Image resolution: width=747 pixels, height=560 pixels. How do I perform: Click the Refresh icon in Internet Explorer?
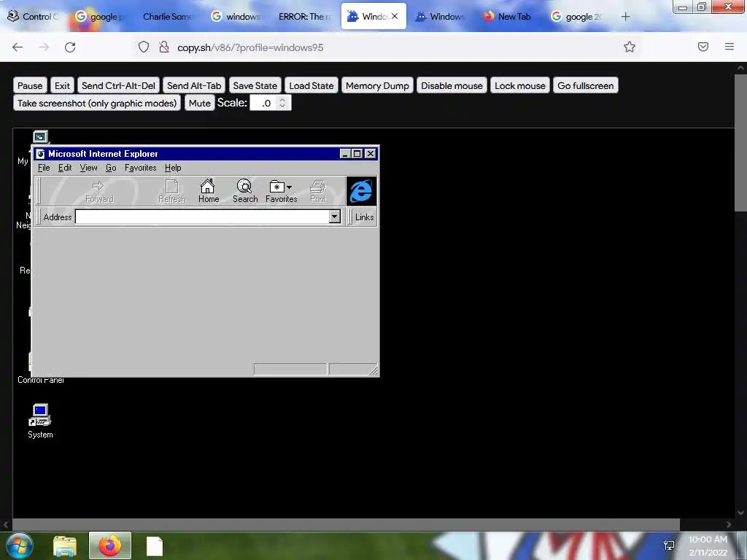click(x=172, y=191)
